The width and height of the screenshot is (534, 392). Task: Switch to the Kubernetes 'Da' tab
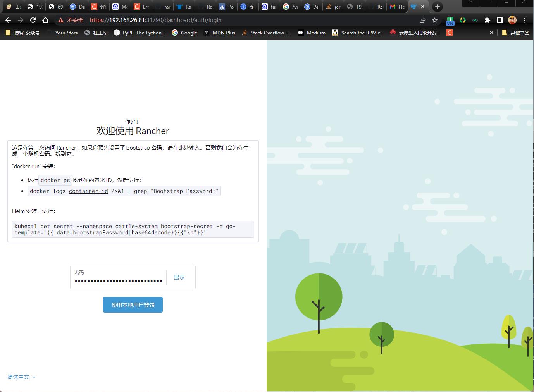78,7
